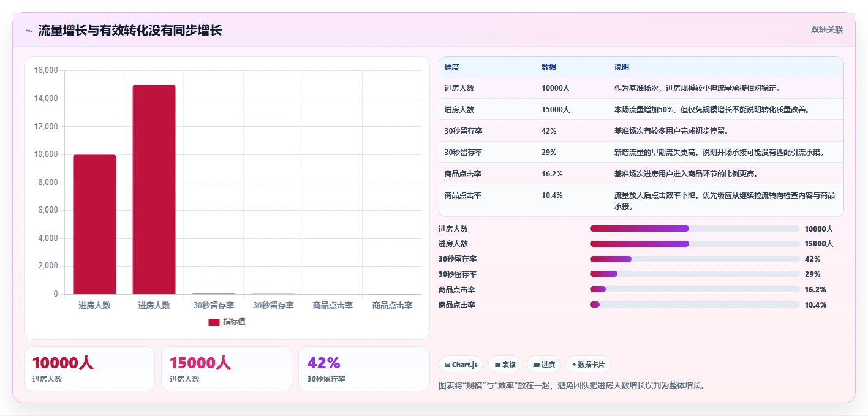
Task: Click the footer note starting 图表将“规模”与“效率”
Action: coord(572,386)
